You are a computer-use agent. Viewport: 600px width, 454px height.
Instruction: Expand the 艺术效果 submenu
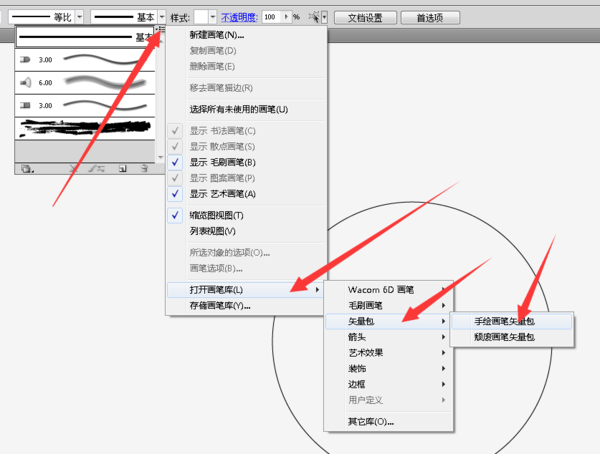click(x=389, y=353)
